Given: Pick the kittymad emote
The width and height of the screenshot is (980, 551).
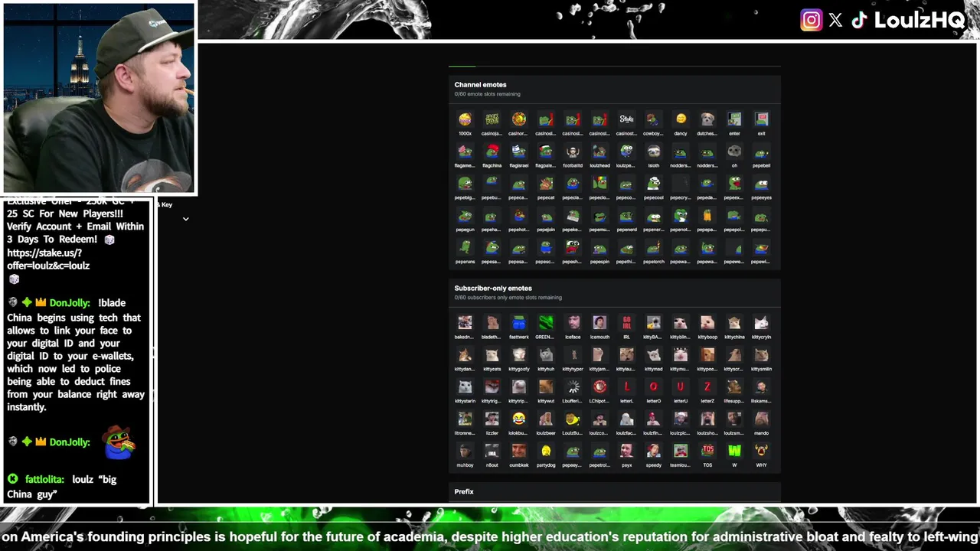Looking at the screenshot, I should click(653, 355).
